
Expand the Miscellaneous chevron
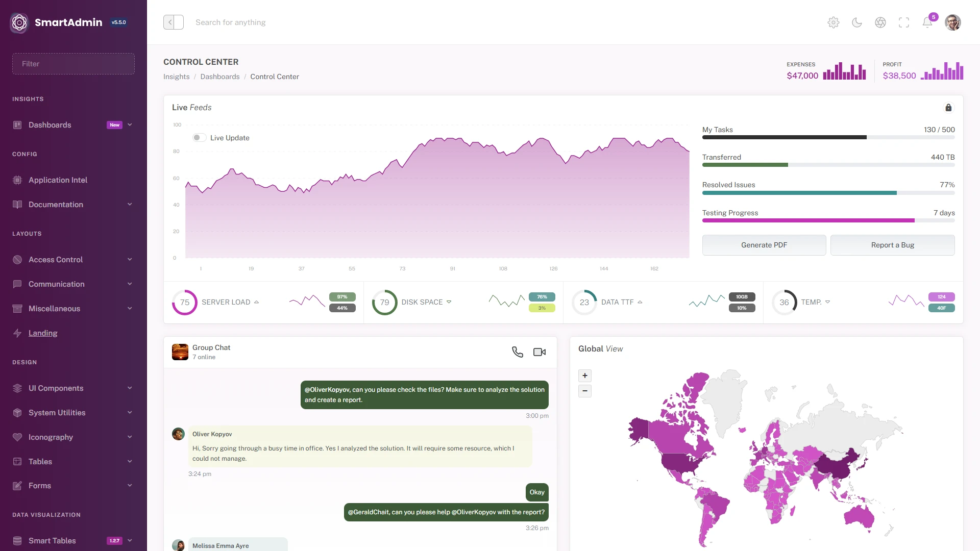point(130,309)
